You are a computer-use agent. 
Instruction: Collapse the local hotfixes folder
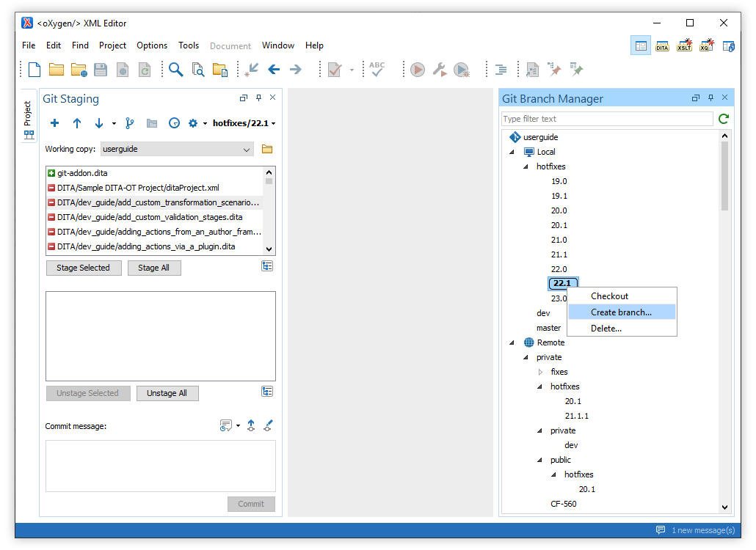526,166
